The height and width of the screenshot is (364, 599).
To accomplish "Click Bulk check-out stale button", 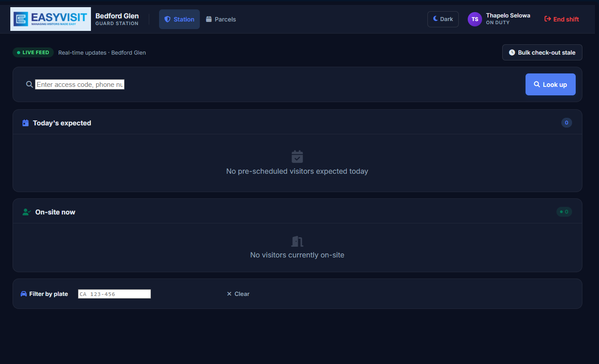I will click(x=542, y=52).
